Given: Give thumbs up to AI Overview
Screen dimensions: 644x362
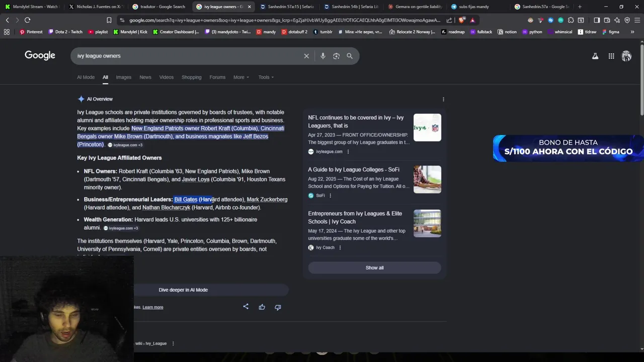Looking at the screenshot, I should coord(262,307).
